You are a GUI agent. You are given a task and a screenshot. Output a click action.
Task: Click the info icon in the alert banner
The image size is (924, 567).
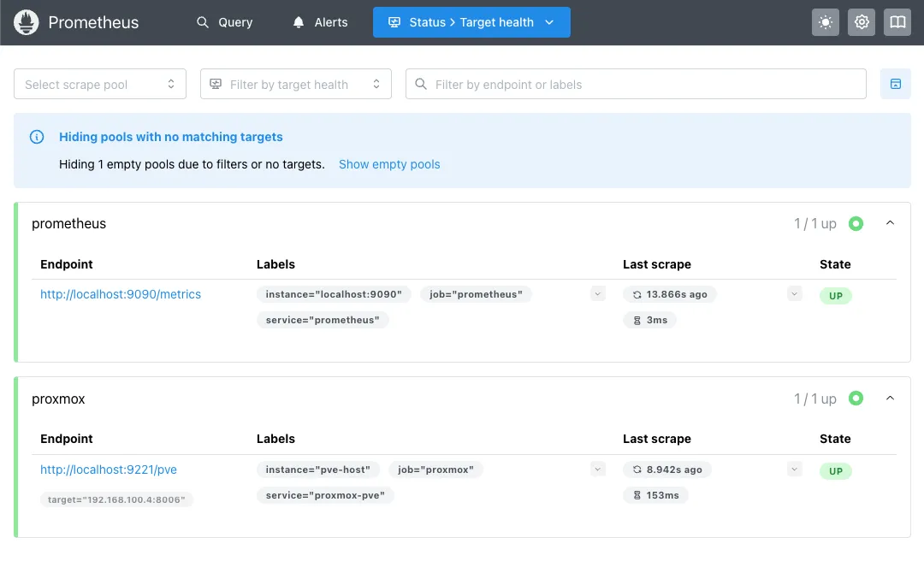point(37,137)
